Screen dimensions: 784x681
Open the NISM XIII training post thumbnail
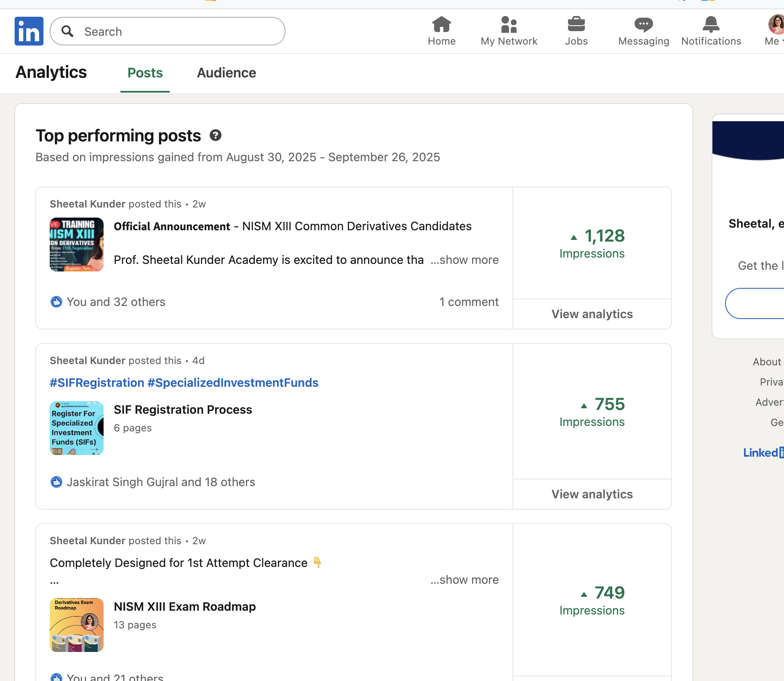[x=77, y=245]
